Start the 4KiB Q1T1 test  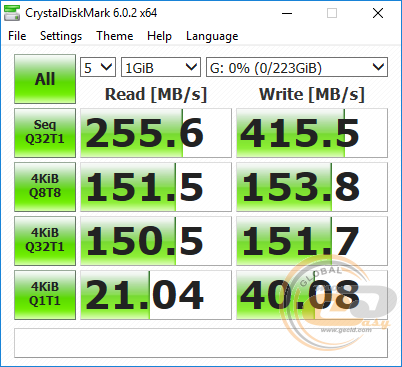pos(45,295)
